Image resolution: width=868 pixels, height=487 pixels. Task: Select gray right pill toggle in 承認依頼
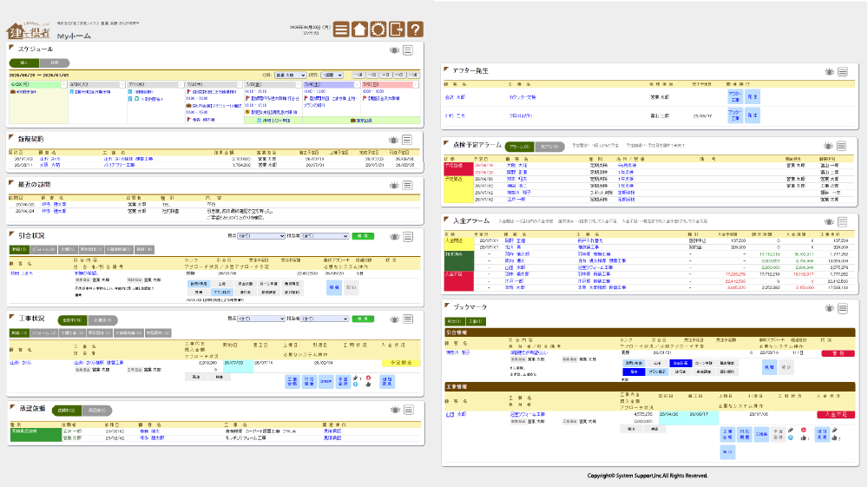[97, 411]
